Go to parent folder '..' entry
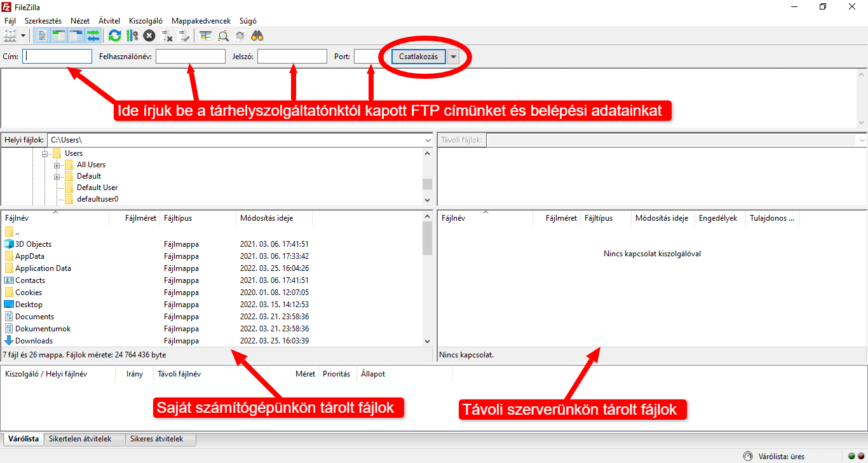 [x=11, y=232]
